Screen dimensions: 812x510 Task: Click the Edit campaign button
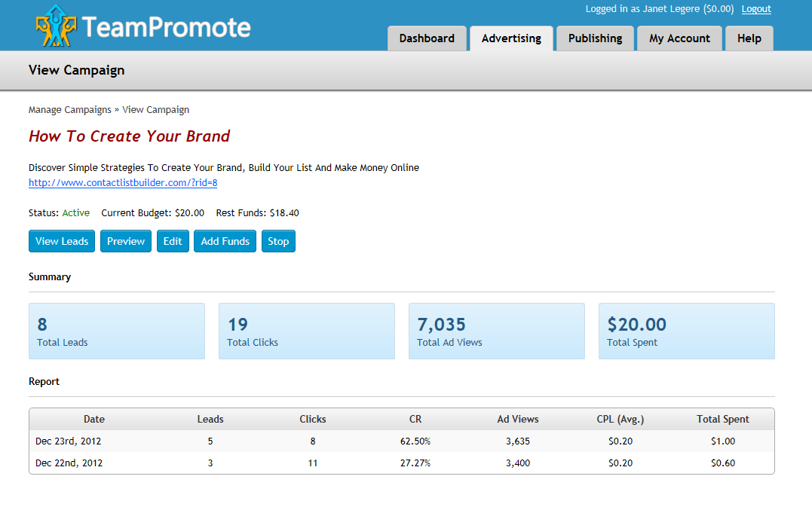[x=173, y=241]
